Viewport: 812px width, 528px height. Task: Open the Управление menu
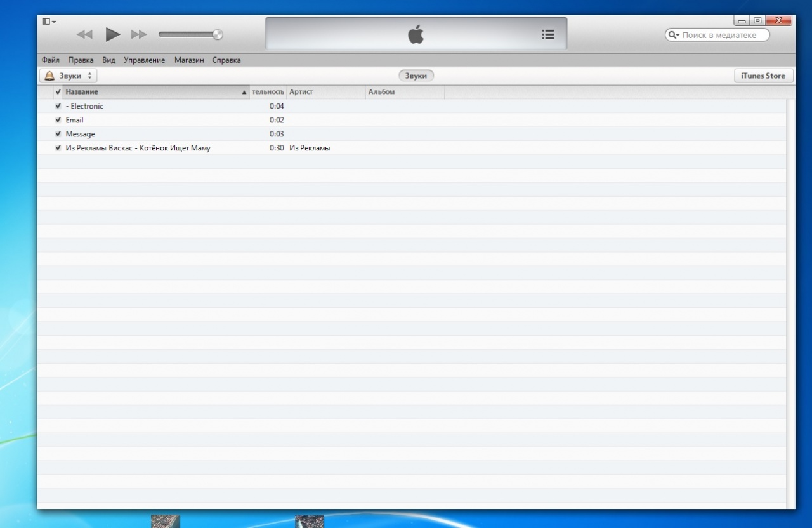(x=144, y=60)
